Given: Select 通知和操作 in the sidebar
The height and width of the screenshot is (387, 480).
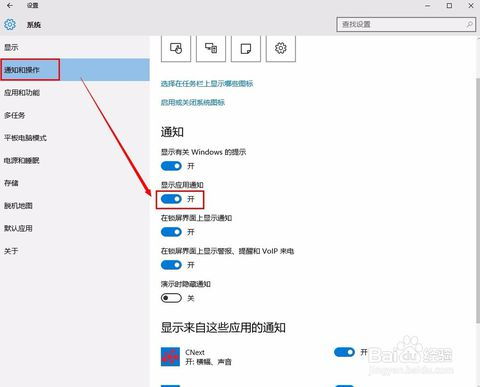Looking at the screenshot, I should tap(75, 70).
